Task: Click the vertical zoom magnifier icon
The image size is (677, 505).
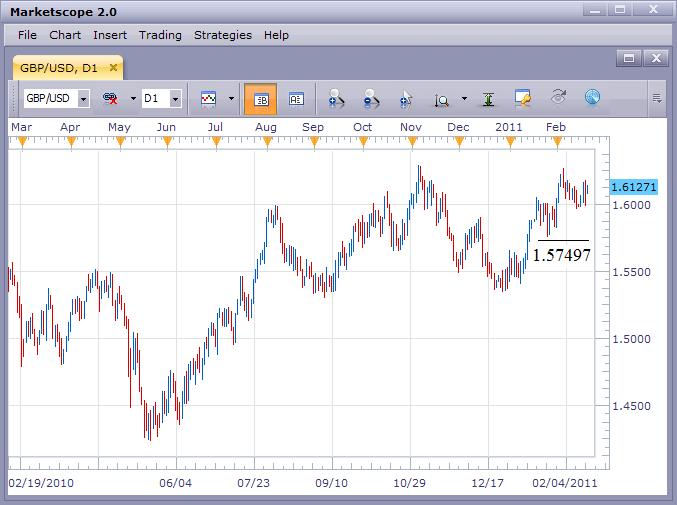Action: click(x=441, y=100)
